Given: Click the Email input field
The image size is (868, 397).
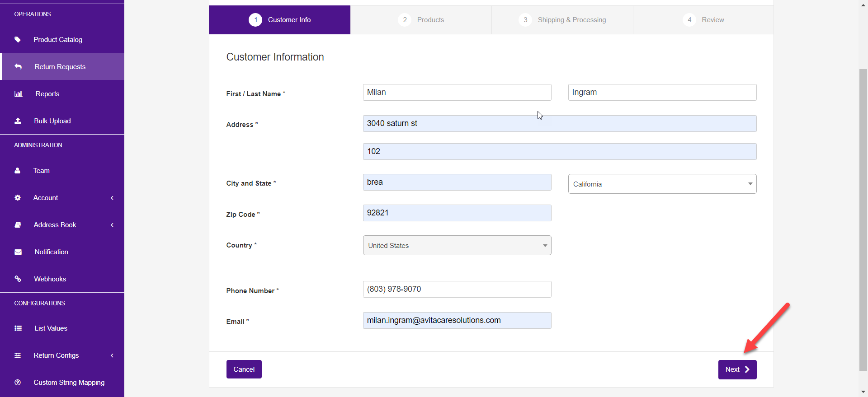Looking at the screenshot, I should (x=457, y=320).
